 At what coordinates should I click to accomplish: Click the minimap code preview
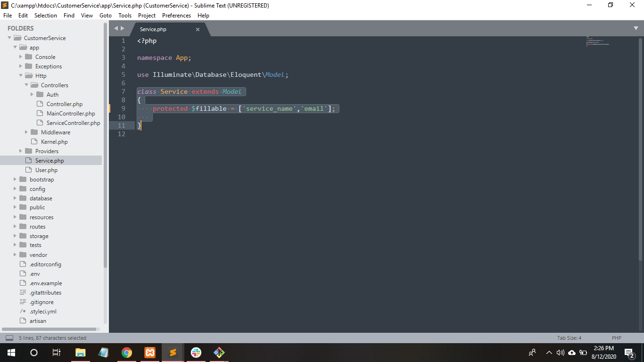point(597,41)
